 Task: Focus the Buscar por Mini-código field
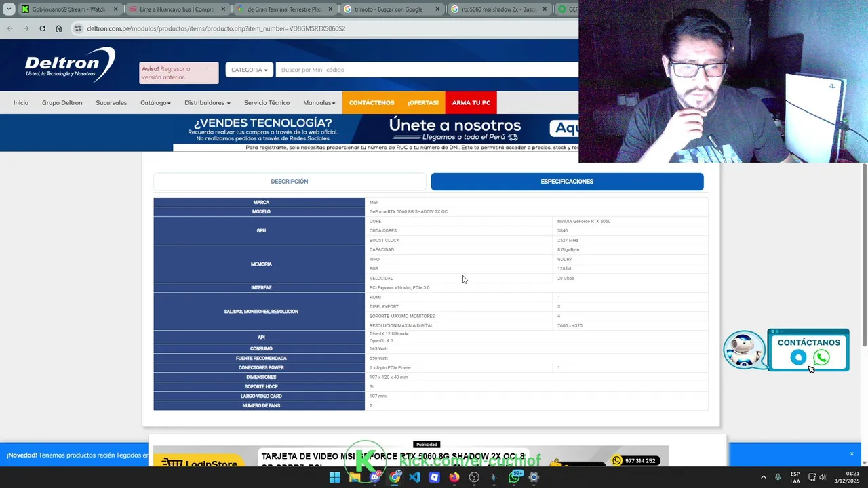tap(427, 70)
